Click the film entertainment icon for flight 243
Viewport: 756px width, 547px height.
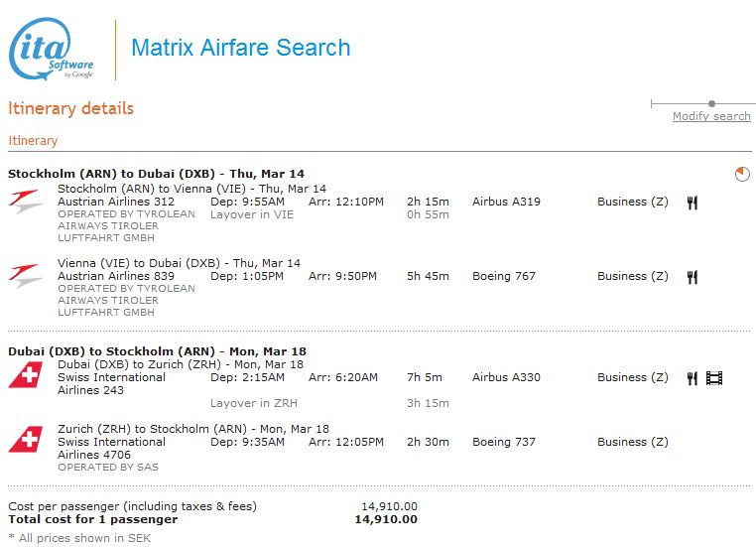(714, 378)
